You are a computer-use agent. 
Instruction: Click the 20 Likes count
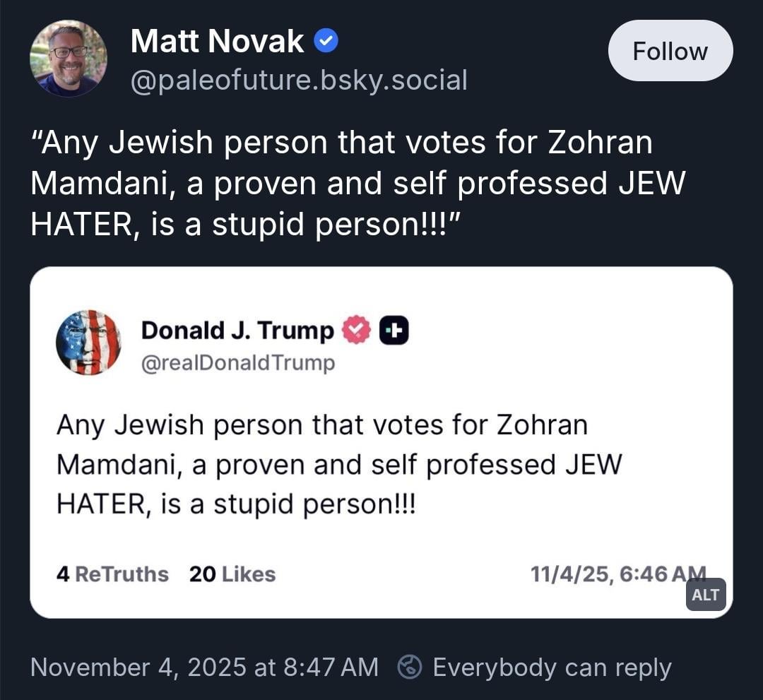[x=232, y=574]
